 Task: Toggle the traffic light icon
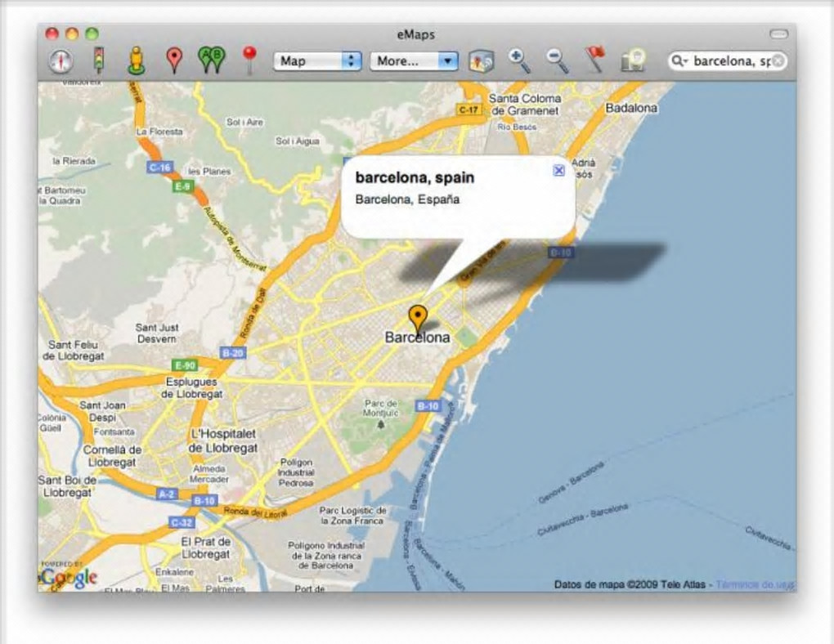pos(98,60)
